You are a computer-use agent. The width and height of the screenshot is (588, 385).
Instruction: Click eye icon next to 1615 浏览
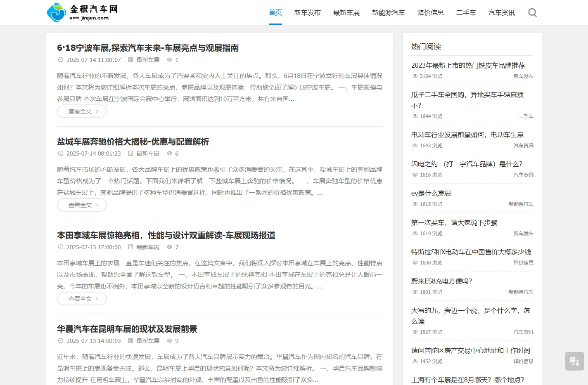(415, 204)
